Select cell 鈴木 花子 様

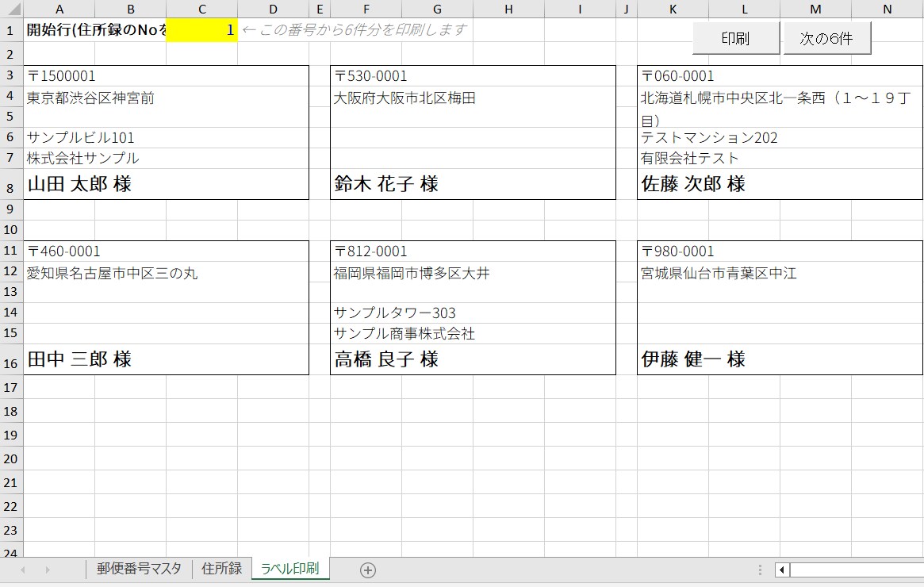point(474,184)
